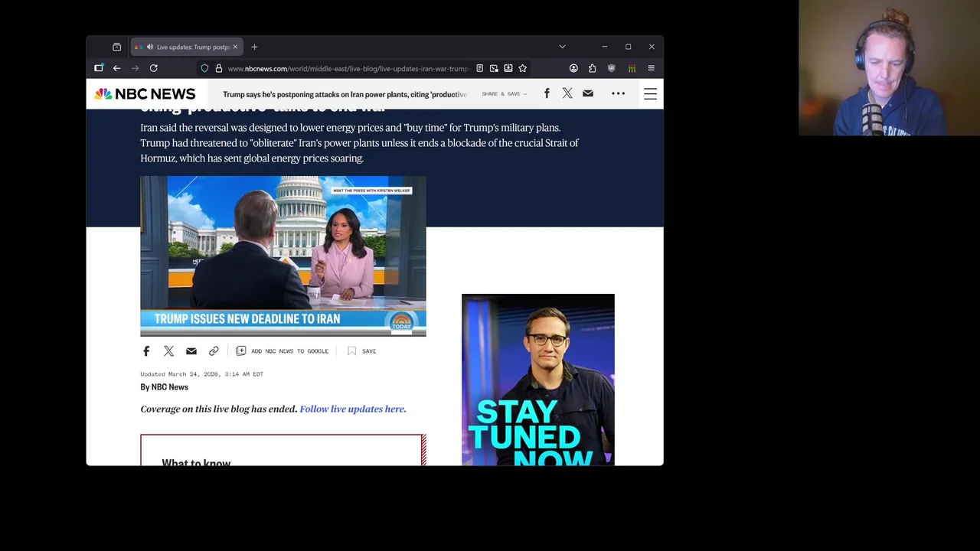Email article icon below video
Image resolution: width=980 pixels, height=551 pixels.
coord(191,351)
